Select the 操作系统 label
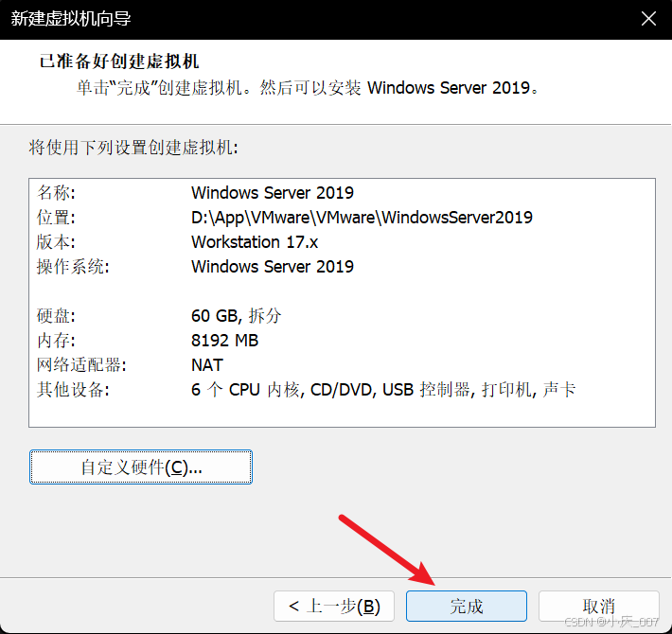 pos(73,267)
